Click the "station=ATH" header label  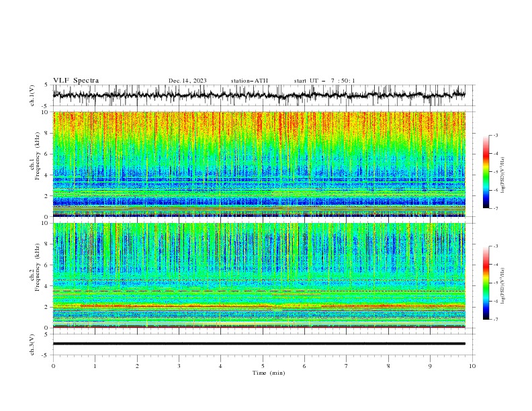(249, 81)
